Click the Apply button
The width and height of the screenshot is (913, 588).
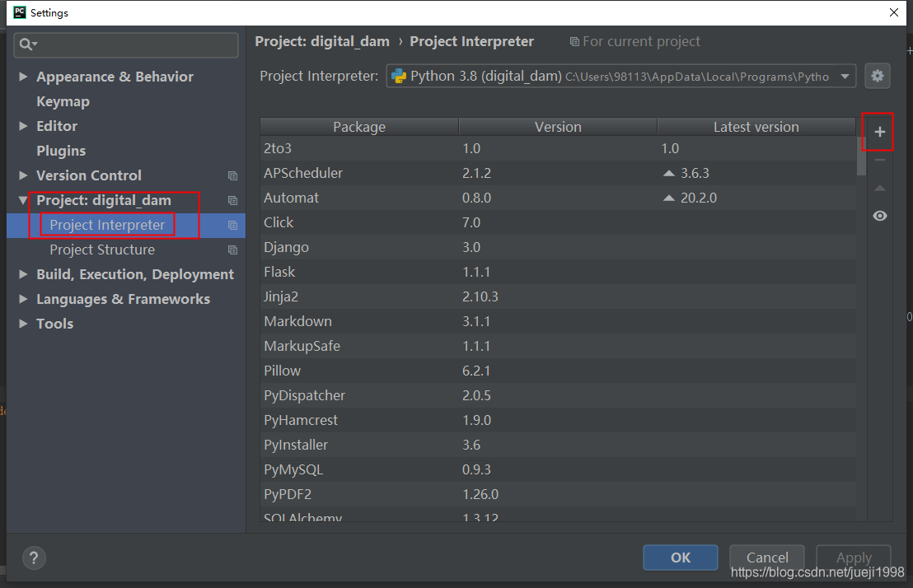tap(854, 558)
